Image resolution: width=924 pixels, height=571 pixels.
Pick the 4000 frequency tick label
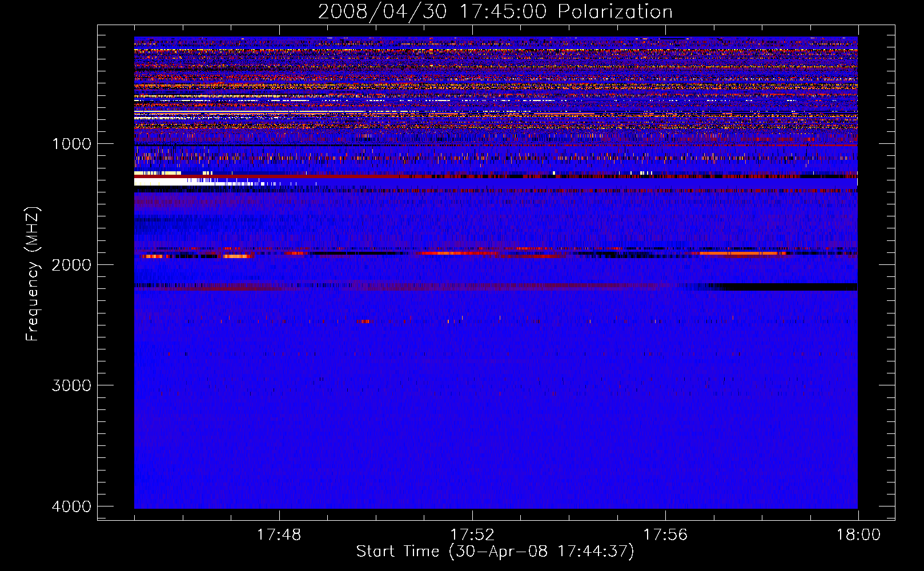[71, 506]
